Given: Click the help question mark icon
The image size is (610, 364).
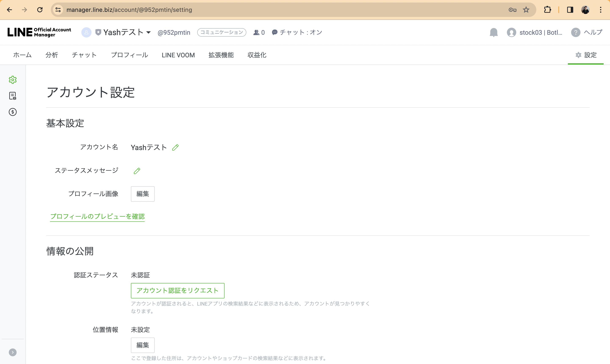Looking at the screenshot, I should tap(575, 32).
